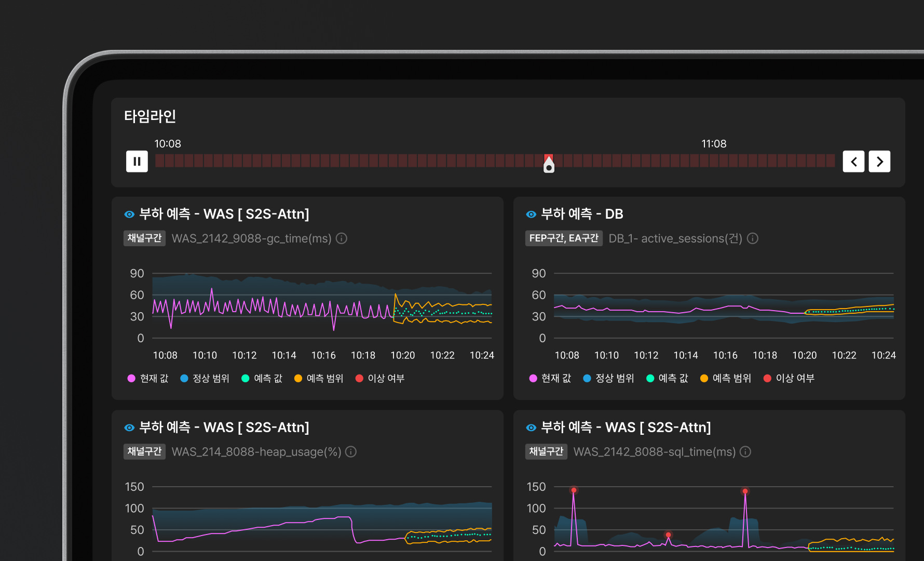Toggle 이상 여부 legend in DB chart

789,379
